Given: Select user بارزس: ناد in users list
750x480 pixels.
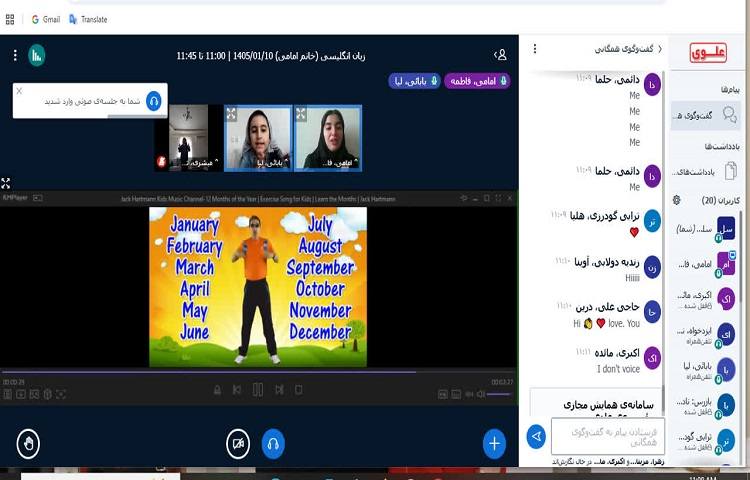Looking at the screenshot, I should point(705,405).
